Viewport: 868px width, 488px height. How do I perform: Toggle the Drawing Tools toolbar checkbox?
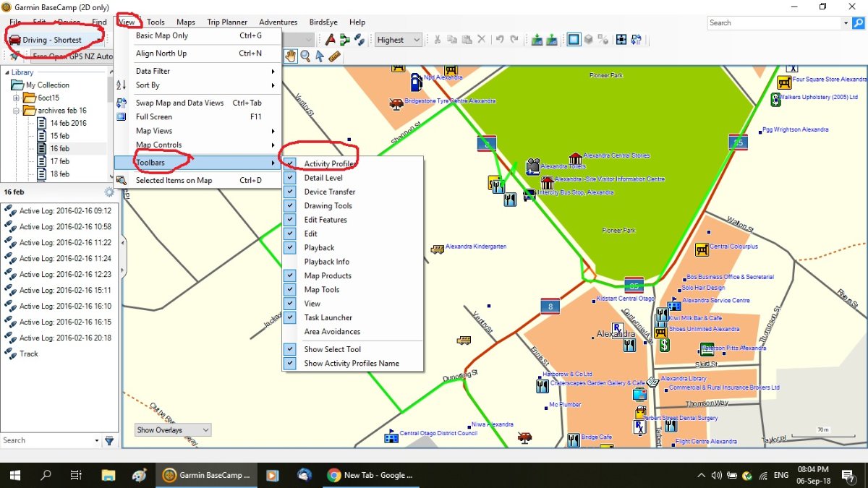(x=290, y=206)
